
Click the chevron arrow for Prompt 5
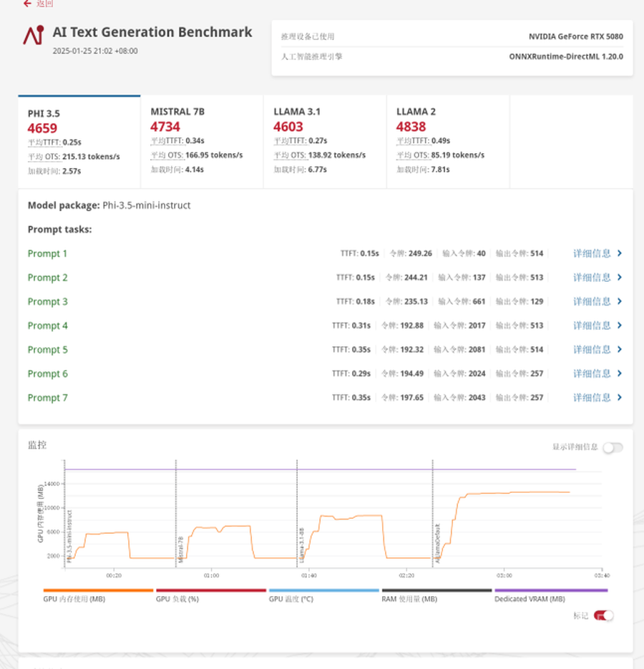tap(620, 350)
